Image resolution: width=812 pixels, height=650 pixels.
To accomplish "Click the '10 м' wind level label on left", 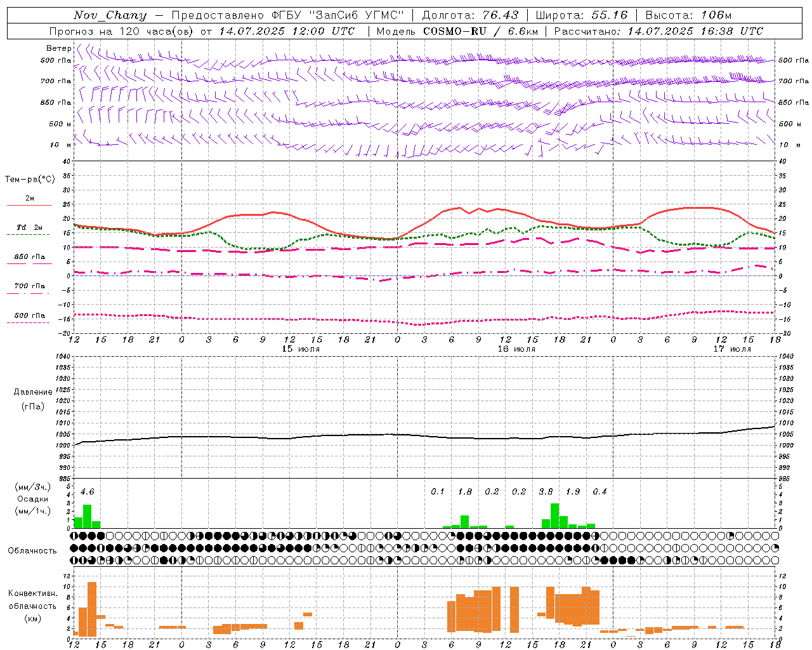I will point(60,145).
